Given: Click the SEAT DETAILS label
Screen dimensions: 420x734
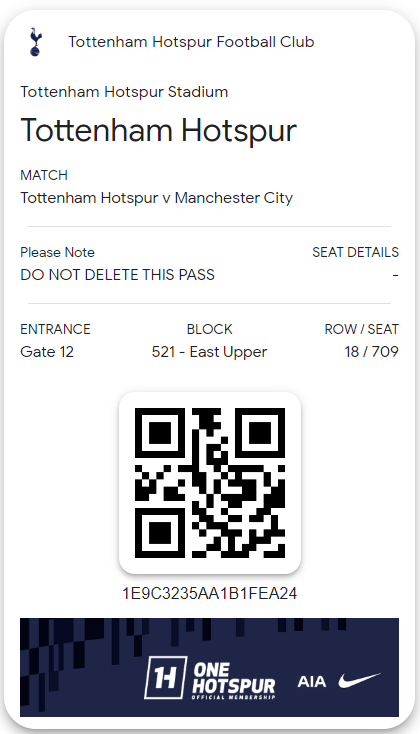Looking at the screenshot, I should [355, 252].
